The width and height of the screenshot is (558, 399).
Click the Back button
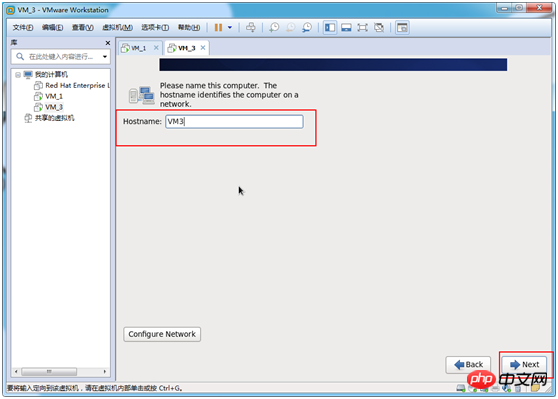[468, 364]
